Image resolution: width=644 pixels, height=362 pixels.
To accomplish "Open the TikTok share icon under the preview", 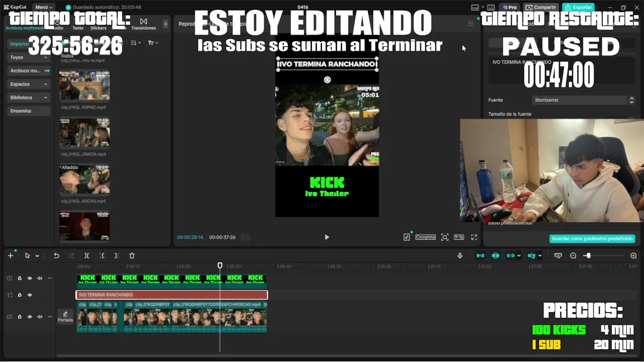I will (x=407, y=237).
